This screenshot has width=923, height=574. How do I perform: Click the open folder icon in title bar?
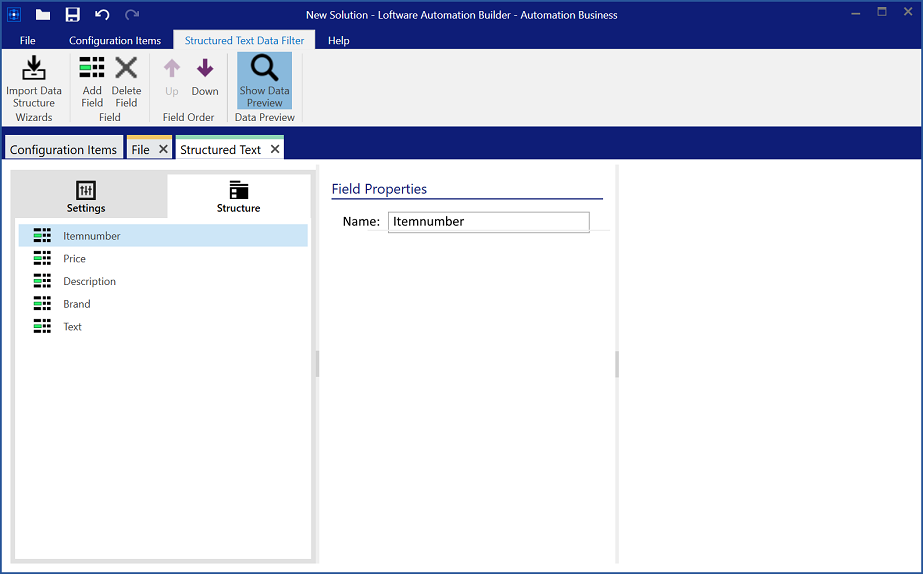click(x=43, y=15)
